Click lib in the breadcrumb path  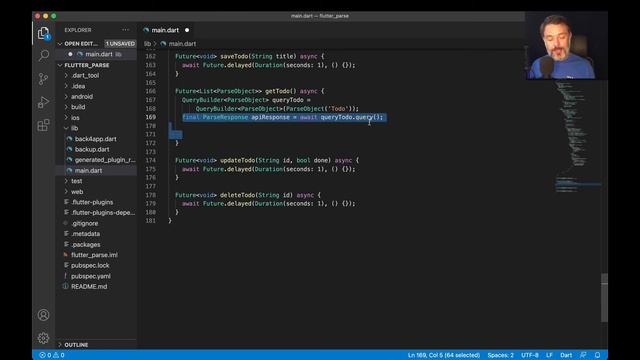tap(147, 44)
